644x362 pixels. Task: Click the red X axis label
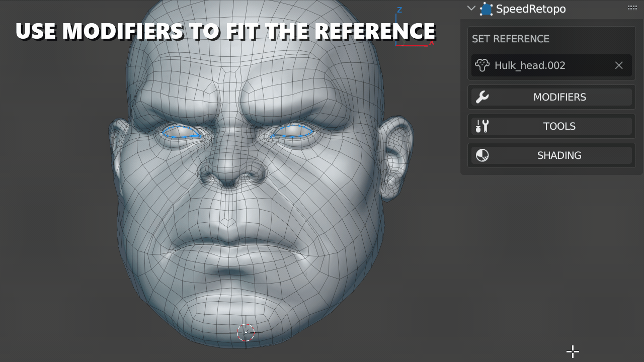[x=431, y=43]
